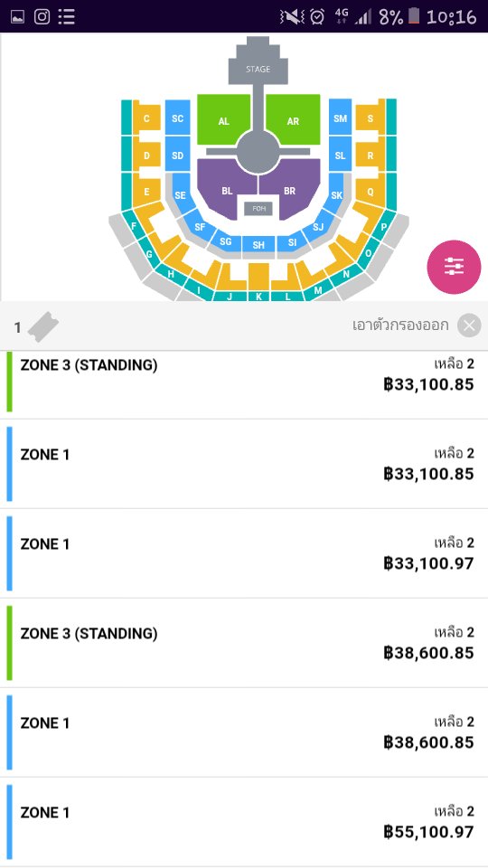Open the pink filter sliders button
488x868 pixels.
[454, 267]
